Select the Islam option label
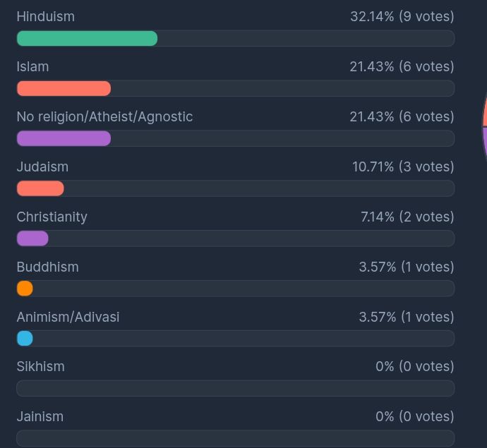Screen dimensions: 487x448 [x=32, y=66]
